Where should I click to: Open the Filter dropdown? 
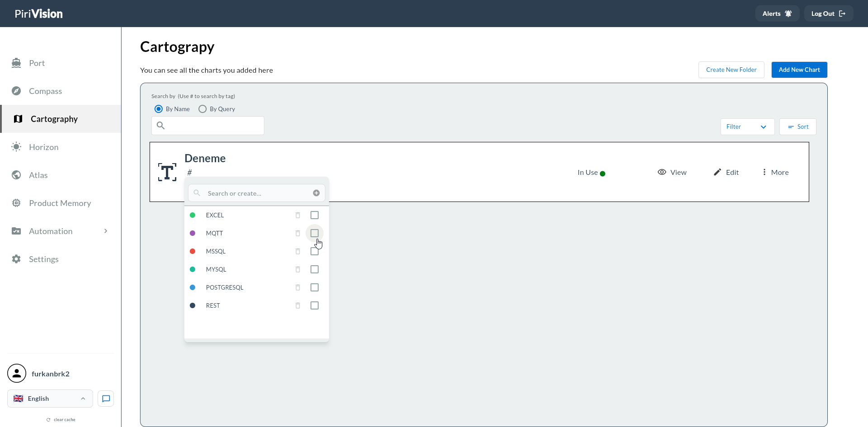click(x=747, y=127)
